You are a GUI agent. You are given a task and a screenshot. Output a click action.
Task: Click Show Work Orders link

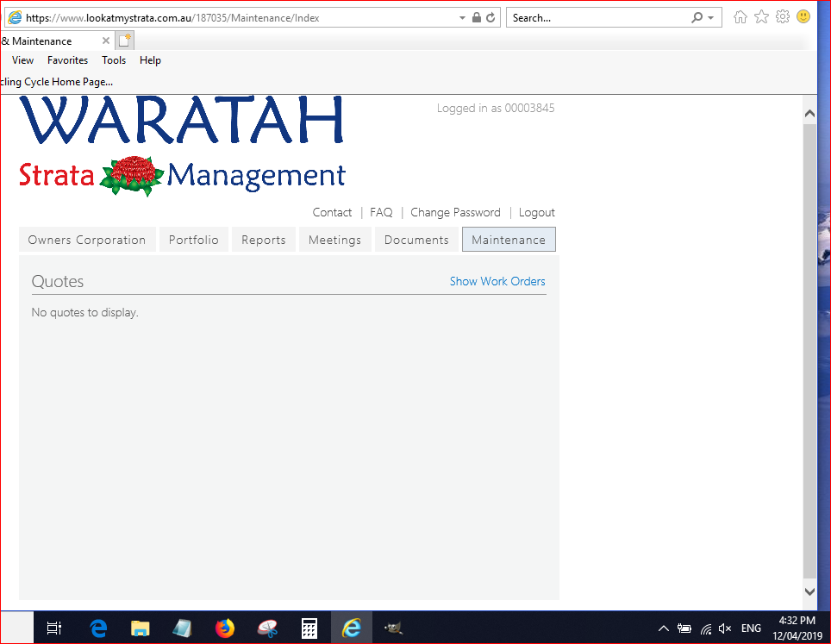click(x=497, y=281)
